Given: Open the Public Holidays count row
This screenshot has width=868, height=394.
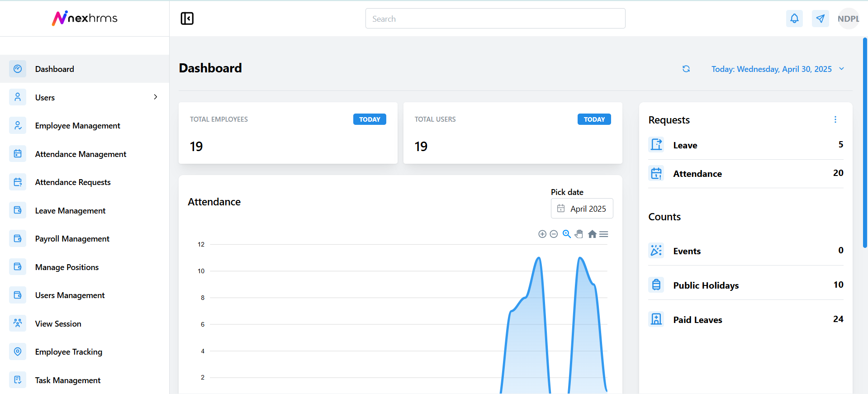Looking at the screenshot, I should (x=746, y=285).
